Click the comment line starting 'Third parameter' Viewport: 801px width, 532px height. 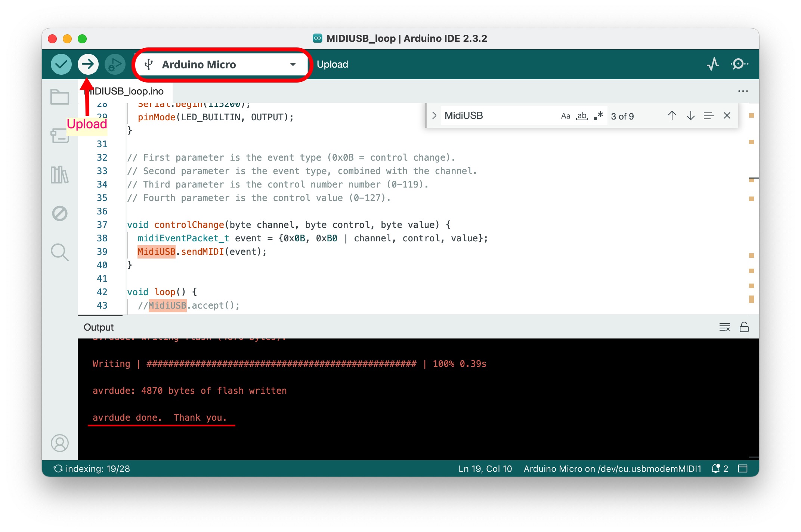pyautogui.click(x=278, y=184)
